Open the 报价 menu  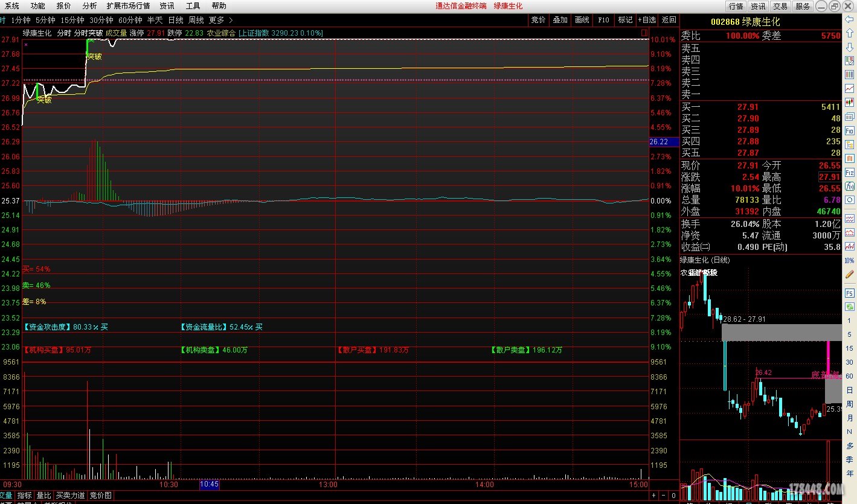click(x=63, y=6)
